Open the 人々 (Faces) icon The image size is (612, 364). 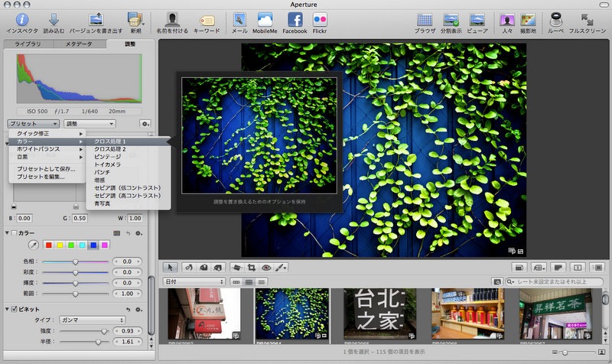506,20
